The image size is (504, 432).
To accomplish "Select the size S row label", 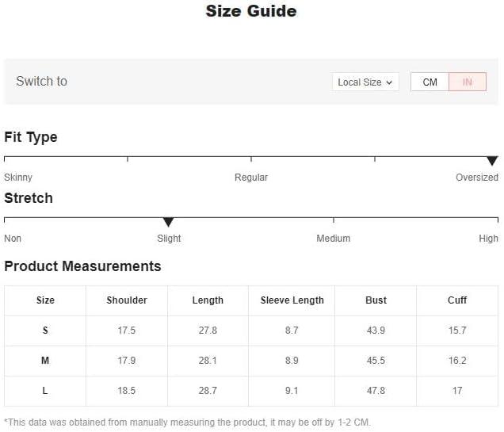I will pyautogui.click(x=45, y=331).
